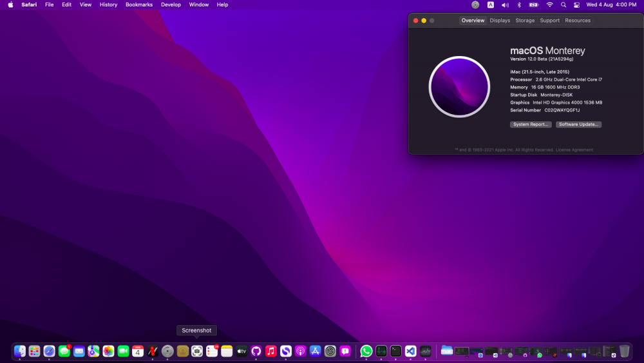Open Launchpad in the Dock
The image size is (644, 363).
[35, 351]
